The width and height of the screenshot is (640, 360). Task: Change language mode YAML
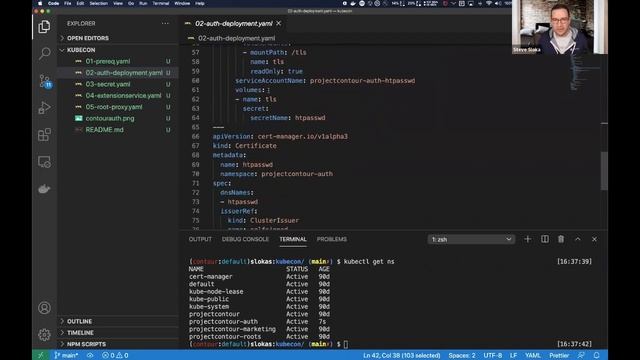tap(533, 355)
